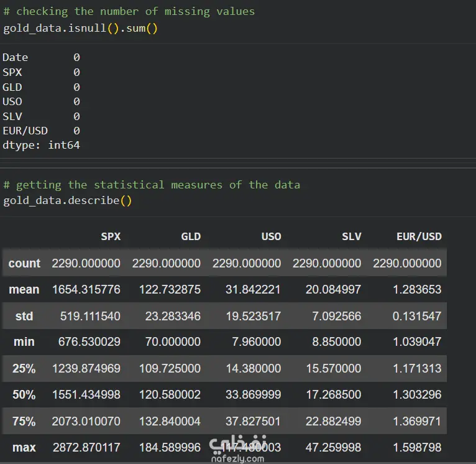476x464 pixels.
Task: Select the SPX count cell 2290.000000
Action: (x=86, y=263)
